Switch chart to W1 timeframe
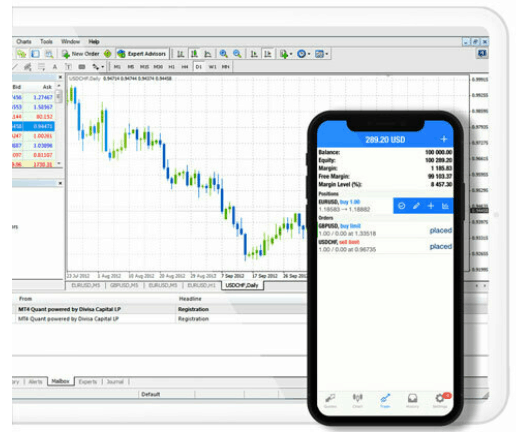Image resolution: width=516 pixels, height=433 pixels. pos(212,67)
